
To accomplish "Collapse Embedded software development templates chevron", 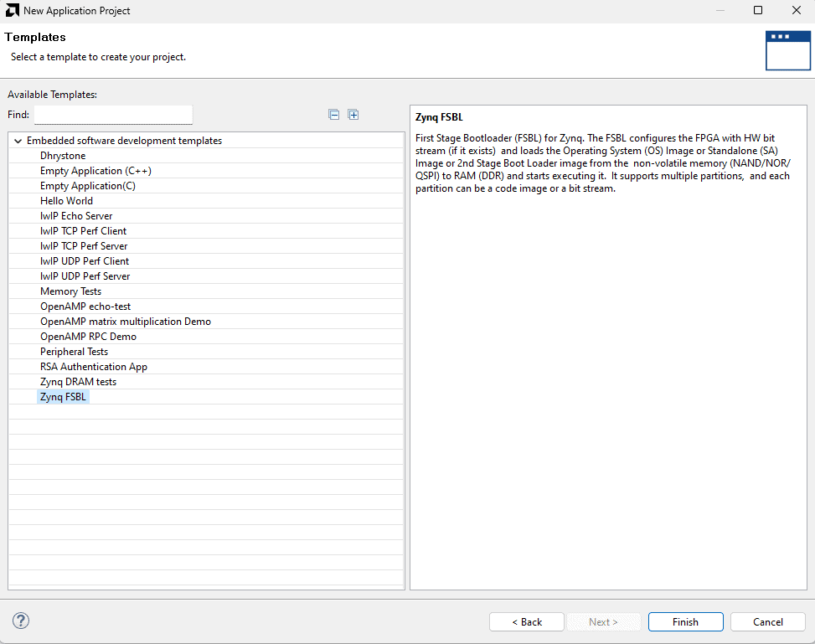I will 18,141.
